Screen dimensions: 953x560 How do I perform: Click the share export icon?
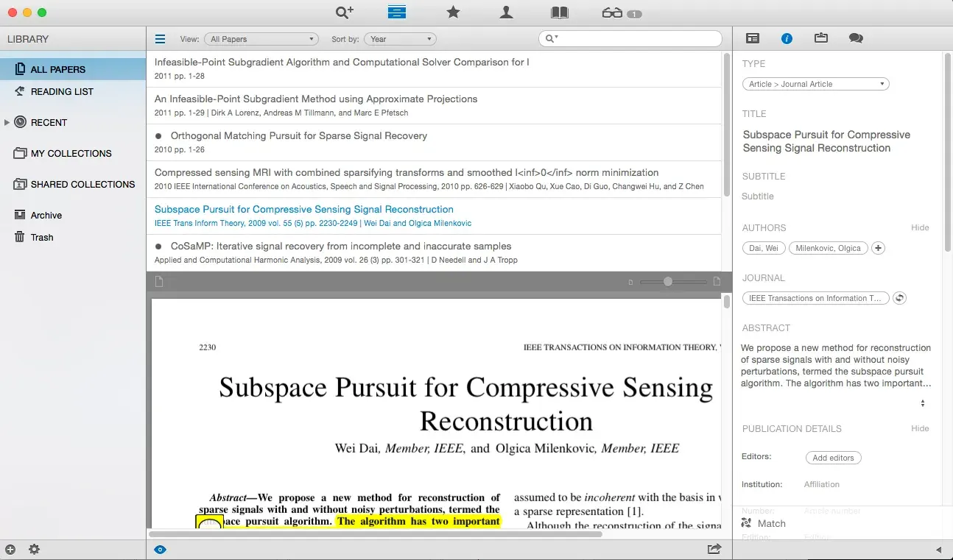(714, 549)
